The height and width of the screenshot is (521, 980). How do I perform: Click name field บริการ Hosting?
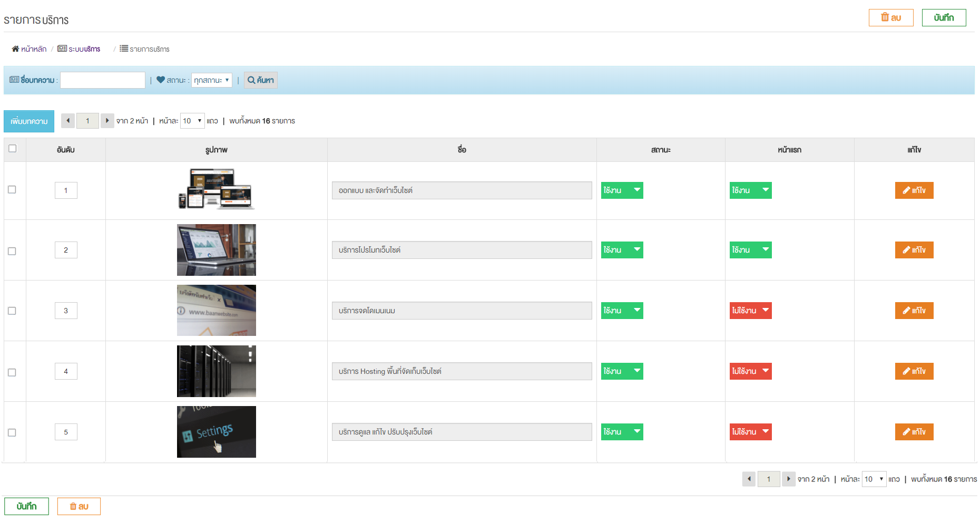pyautogui.click(x=462, y=371)
